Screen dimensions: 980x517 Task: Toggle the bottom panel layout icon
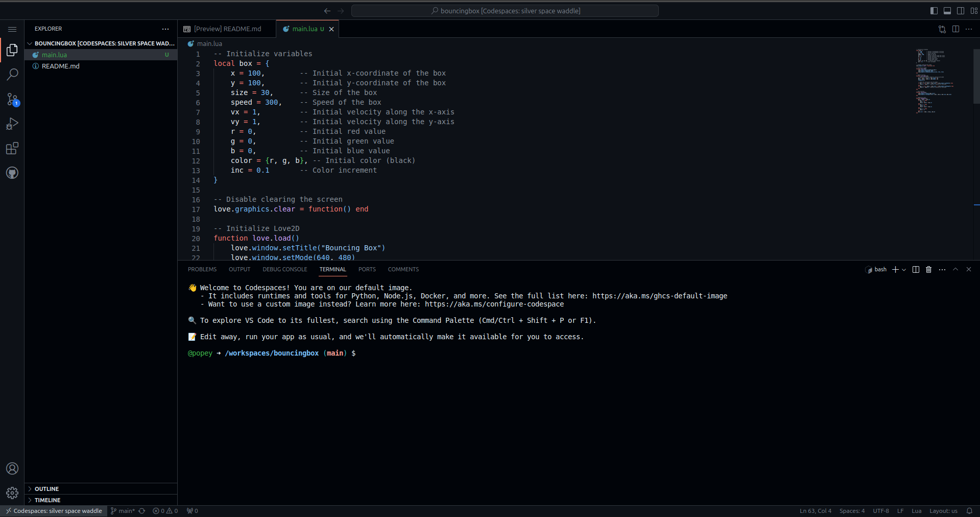click(x=947, y=11)
